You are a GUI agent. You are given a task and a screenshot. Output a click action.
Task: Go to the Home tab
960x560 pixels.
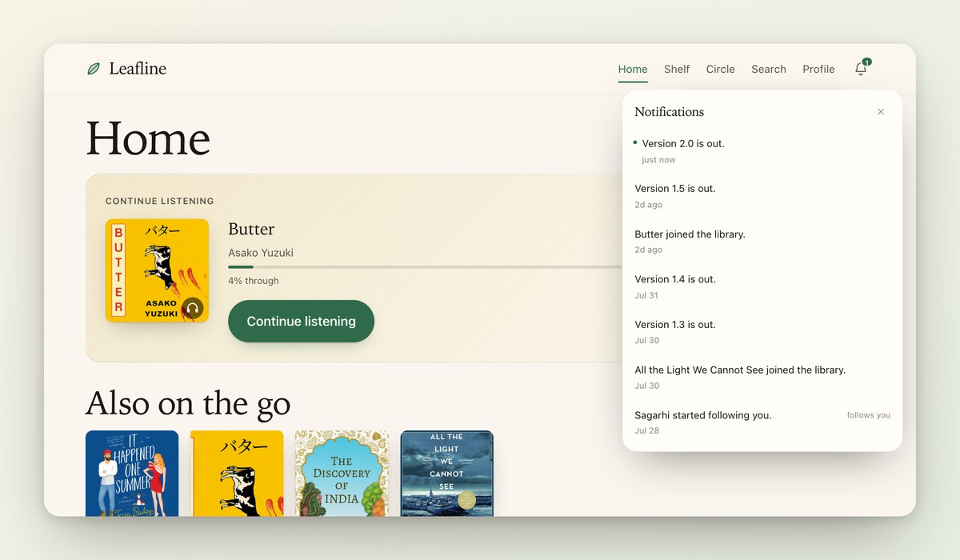coord(633,69)
